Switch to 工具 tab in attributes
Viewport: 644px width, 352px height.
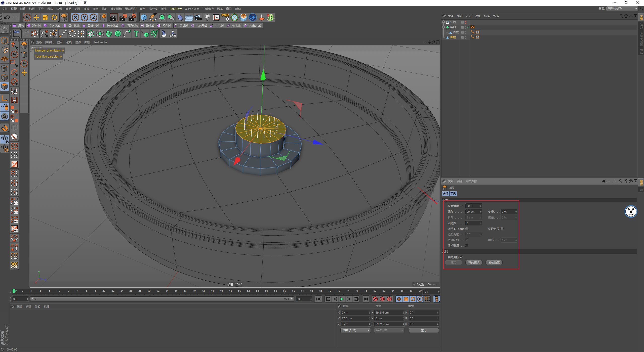point(453,194)
